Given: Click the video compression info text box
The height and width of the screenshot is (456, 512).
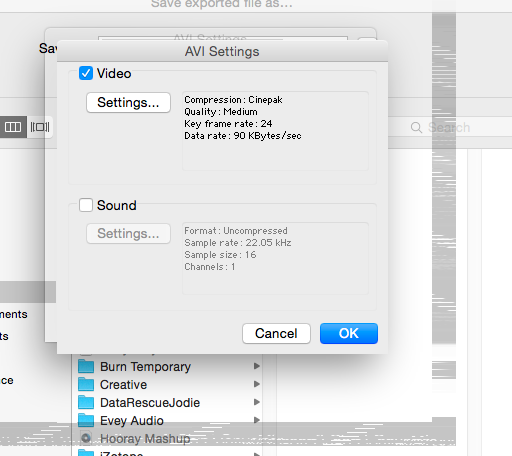Looking at the screenshot, I should click(275, 131).
